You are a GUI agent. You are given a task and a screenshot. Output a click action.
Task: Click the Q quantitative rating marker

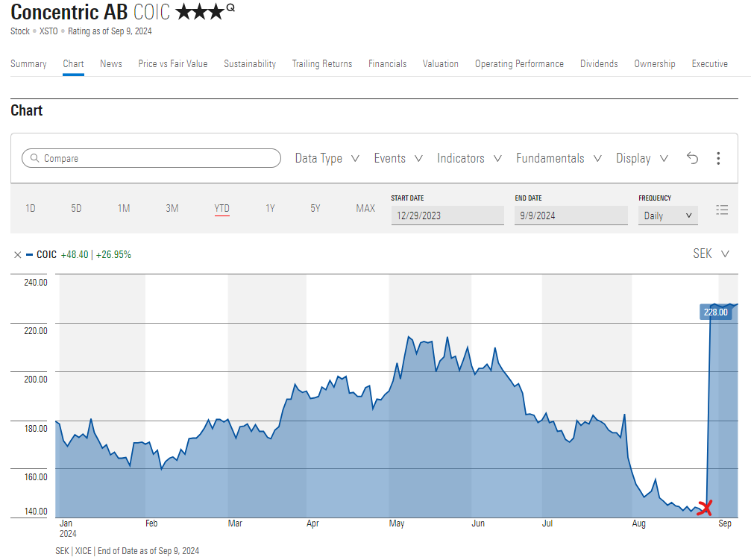[x=231, y=7]
